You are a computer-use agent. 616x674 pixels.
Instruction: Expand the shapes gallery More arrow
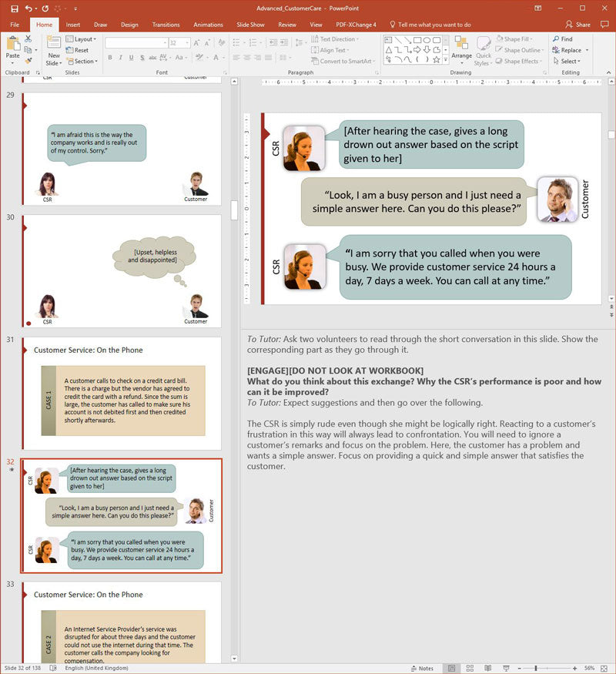pos(446,60)
